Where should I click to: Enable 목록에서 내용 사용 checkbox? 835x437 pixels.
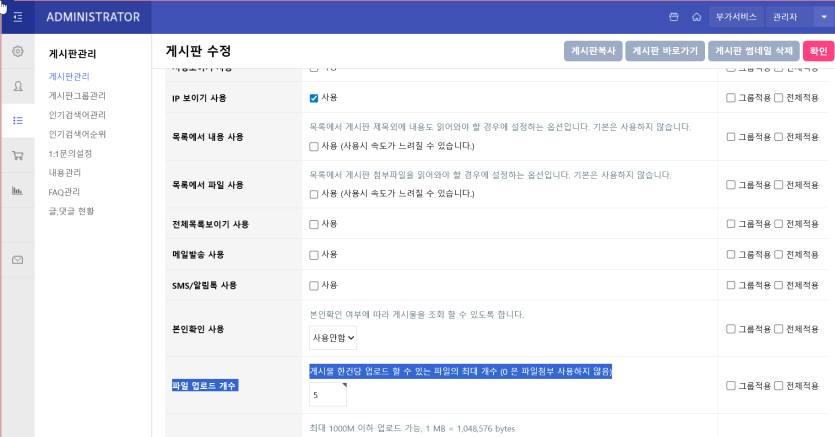click(x=314, y=146)
